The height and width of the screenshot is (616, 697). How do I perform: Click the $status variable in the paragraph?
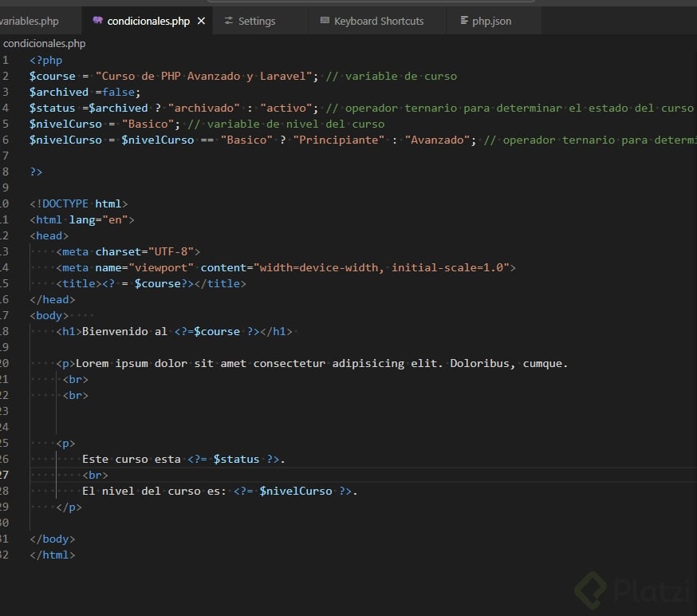point(236,459)
